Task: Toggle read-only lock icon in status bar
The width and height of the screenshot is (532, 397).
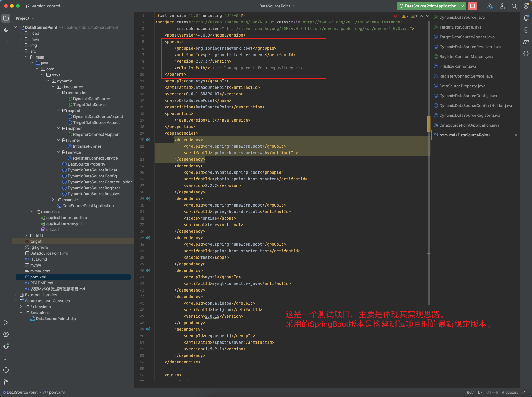Action: pyautogui.click(x=524, y=393)
